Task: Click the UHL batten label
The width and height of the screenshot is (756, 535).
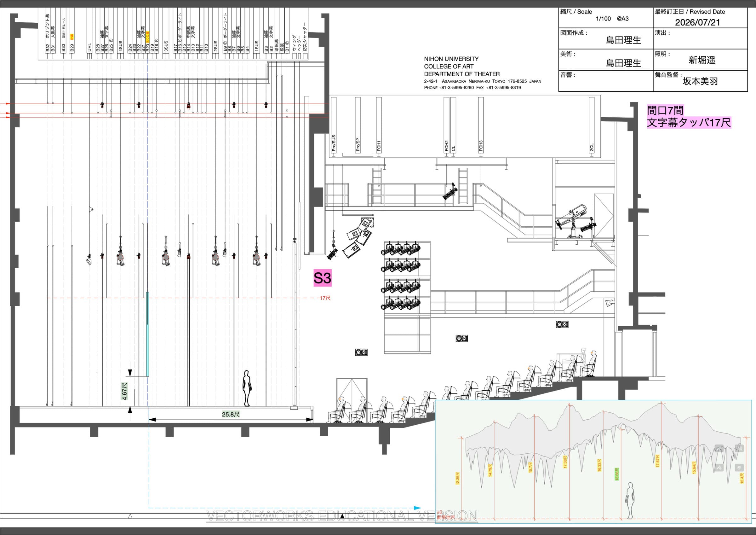Action: coord(89,47)
